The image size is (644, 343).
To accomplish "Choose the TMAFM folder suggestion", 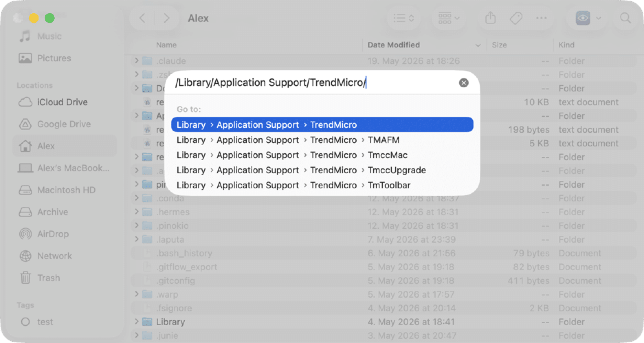I will pos(322,140).
